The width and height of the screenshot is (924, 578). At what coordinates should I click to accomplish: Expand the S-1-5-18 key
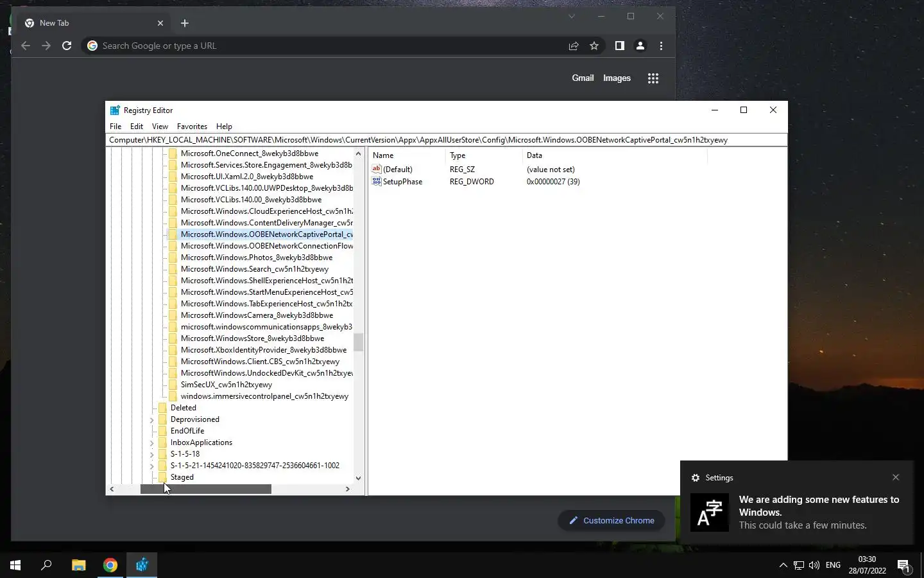[152, 455]
